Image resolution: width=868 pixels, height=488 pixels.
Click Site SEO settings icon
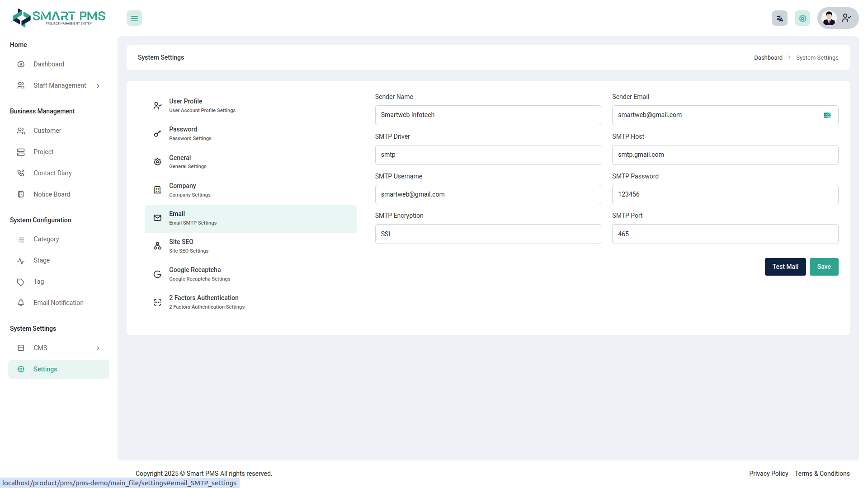[157, 246]
